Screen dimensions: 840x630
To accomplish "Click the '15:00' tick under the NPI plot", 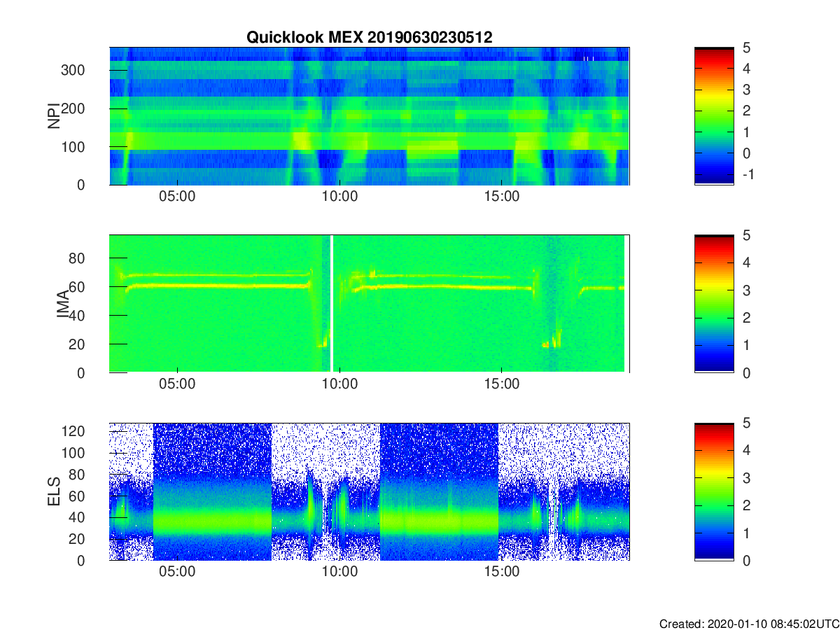I will (502, 197).
